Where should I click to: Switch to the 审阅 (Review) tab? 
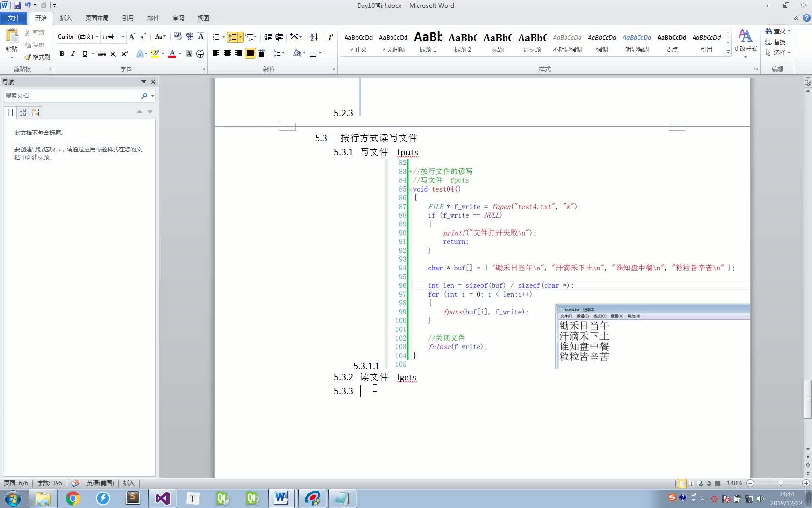[x=178, y=18]
